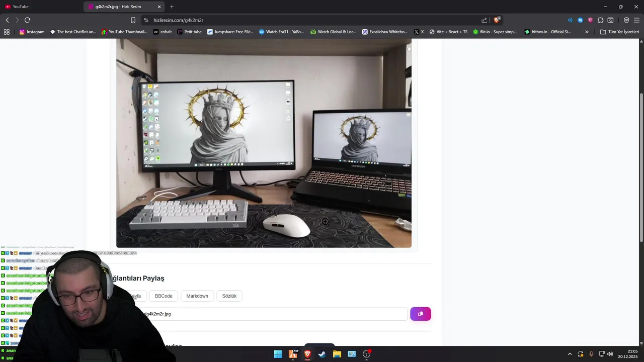The image size is (644, 362).
Task: Open the YouTube Thumbnail bookmark
Action: pyautogui.click(x=124, y=32)
